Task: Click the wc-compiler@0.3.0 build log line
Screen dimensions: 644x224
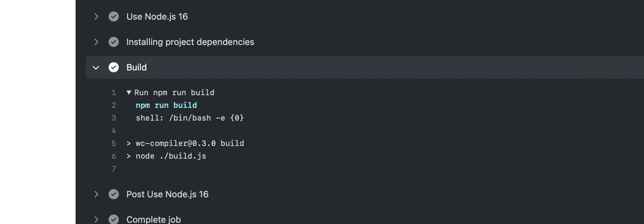Action: coord(185,143)
